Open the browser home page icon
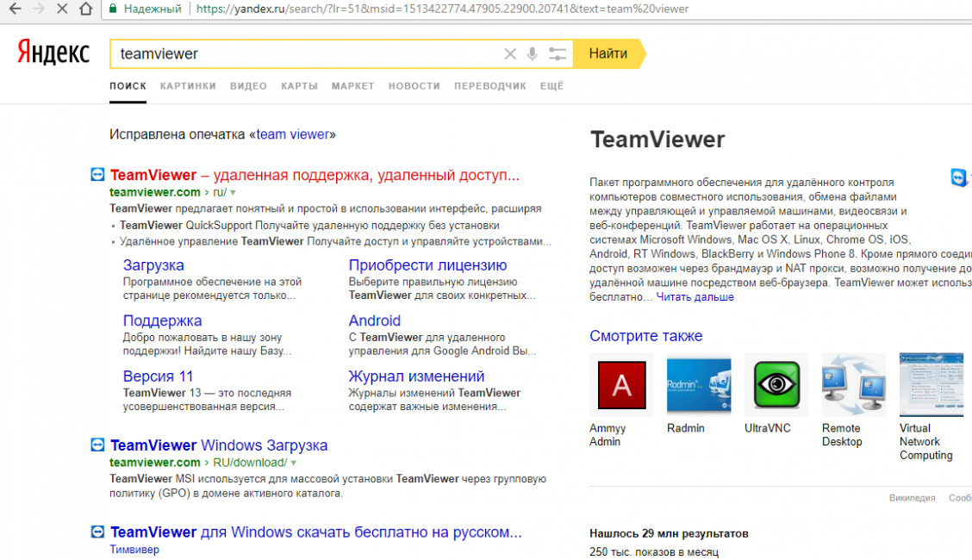This screenshot has height=560, width=972. [x=86, y=9]
